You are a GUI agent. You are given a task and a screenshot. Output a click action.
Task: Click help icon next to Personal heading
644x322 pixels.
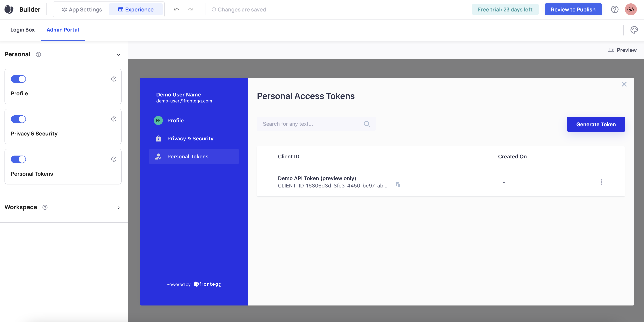pos(38,54)
